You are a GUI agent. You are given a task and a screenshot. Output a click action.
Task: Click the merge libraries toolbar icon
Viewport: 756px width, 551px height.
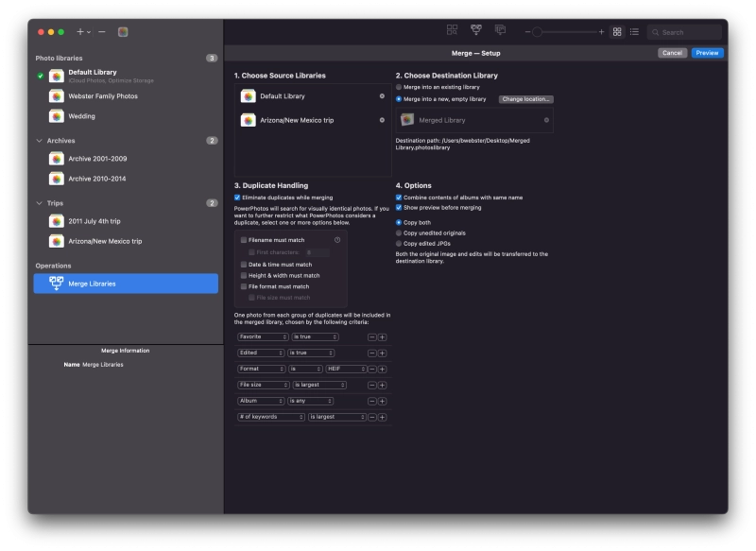point(476,31)
